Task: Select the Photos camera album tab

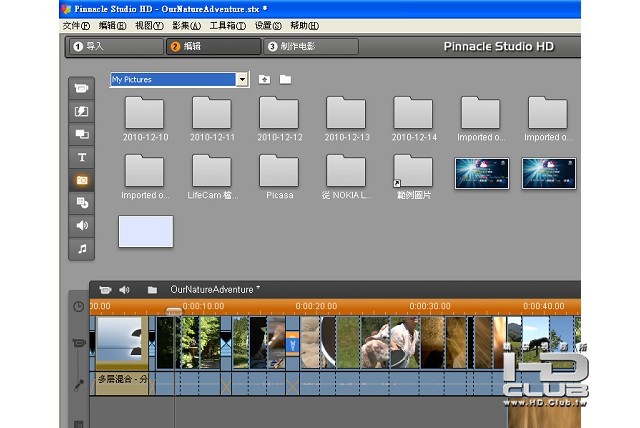Action: (x=82, y=180)
